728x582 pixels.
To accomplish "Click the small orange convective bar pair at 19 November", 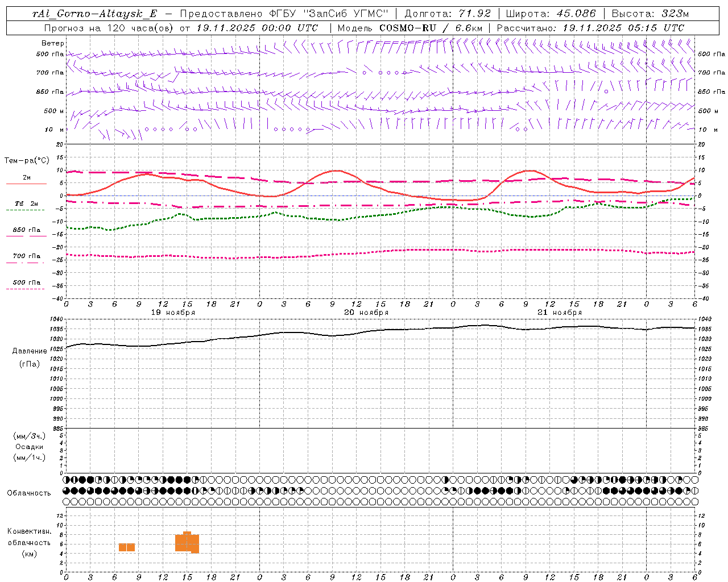I will click(127, 547).
